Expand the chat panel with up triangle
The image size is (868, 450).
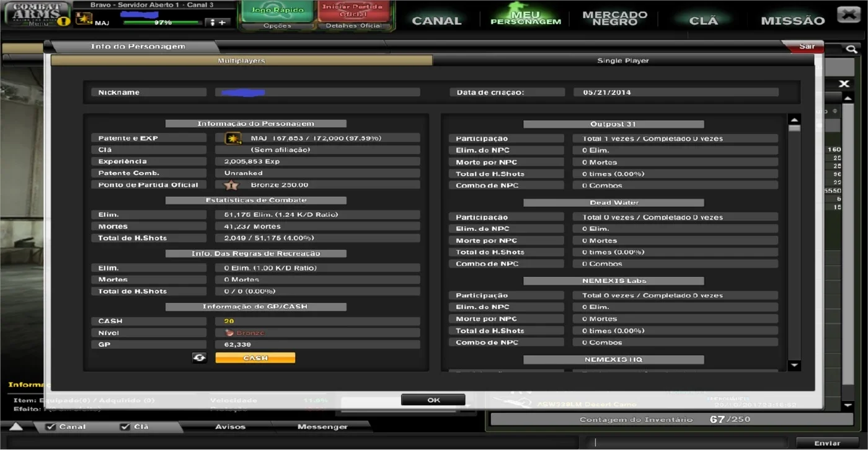15,427
